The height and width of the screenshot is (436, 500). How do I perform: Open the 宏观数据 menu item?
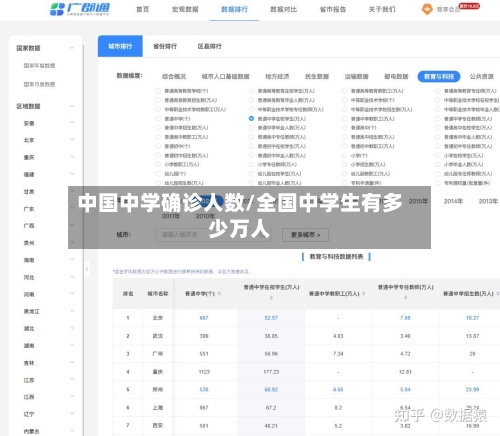point(185,9)
